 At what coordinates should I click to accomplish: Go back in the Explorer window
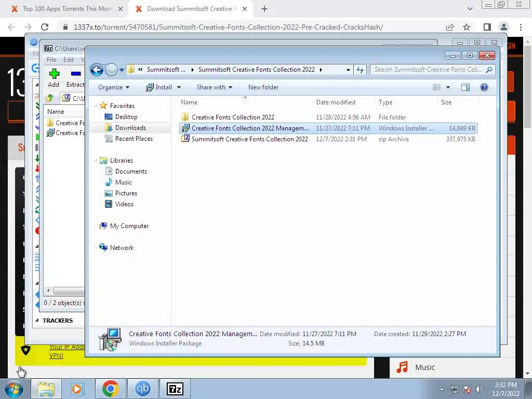(x=97, y=70)
